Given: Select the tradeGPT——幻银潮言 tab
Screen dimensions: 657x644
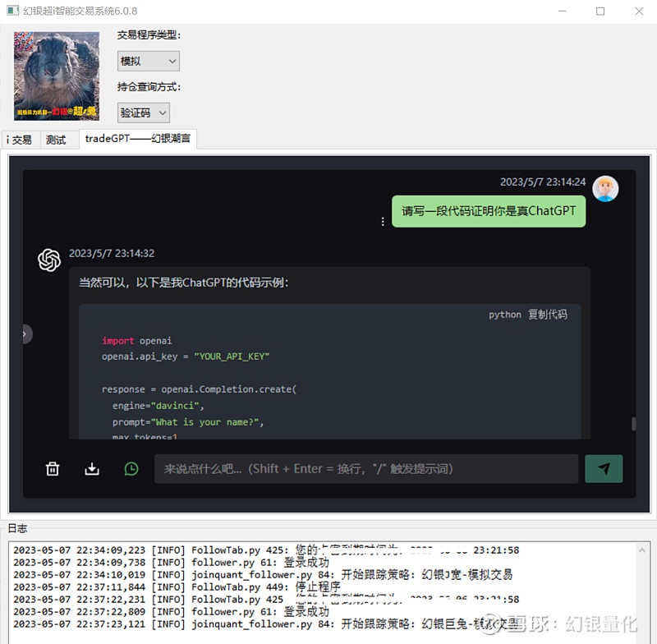Looking at the screenshot, I should (x=138, y=139).
